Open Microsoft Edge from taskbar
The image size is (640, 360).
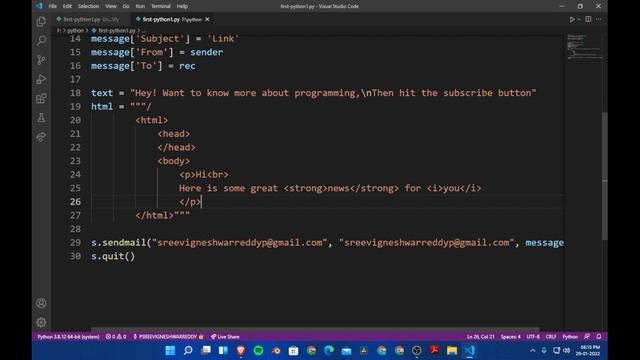click(x=329, y=351)
